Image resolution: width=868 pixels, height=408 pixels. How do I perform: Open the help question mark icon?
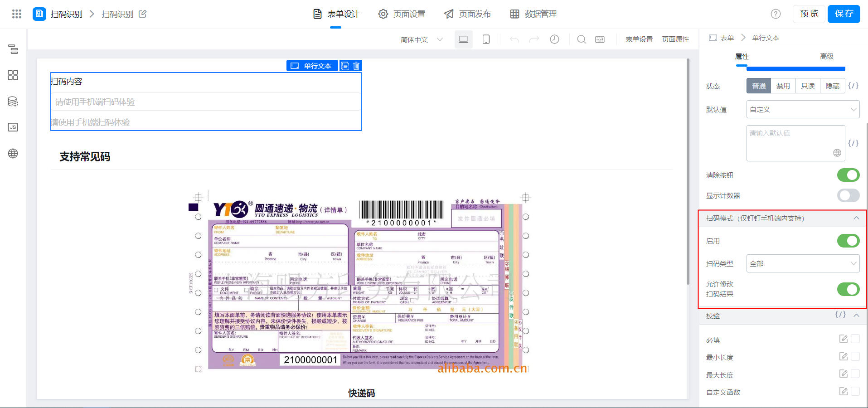[776, 14]
